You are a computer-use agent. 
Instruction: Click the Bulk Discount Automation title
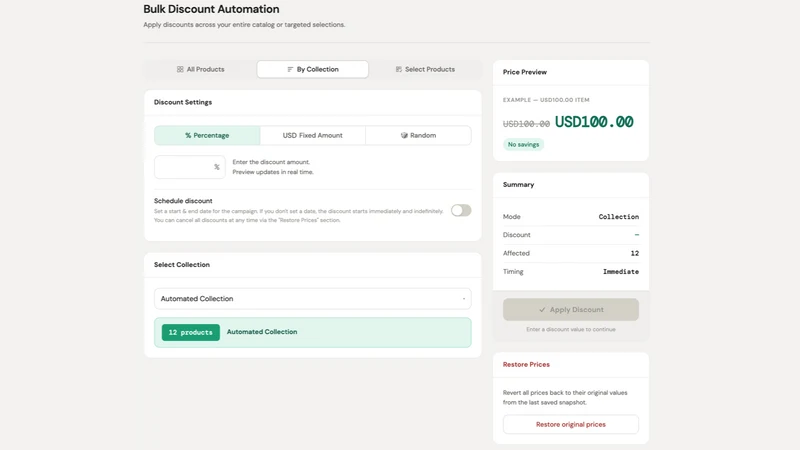211,9
